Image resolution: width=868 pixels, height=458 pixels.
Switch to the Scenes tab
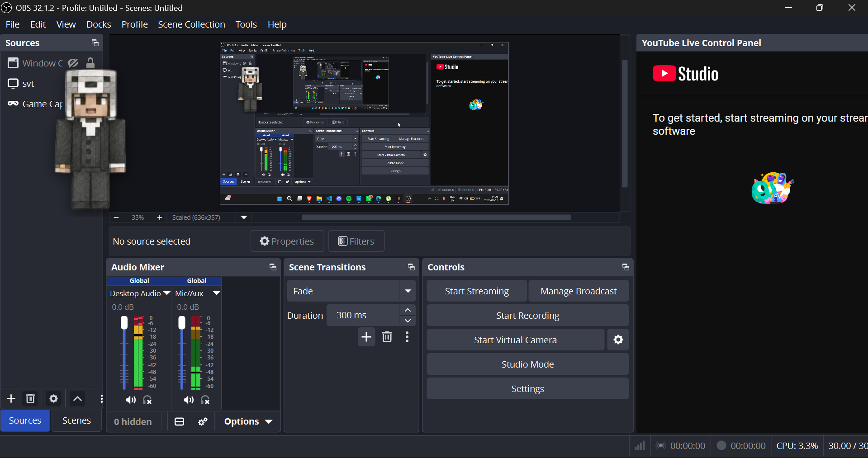[x=76, y=420]
